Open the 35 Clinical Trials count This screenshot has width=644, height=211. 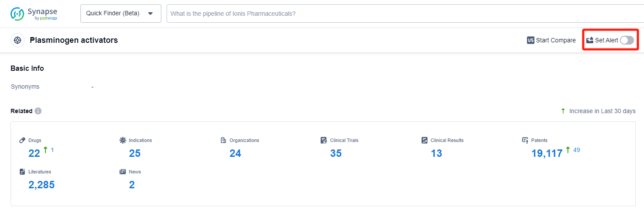click(x=336, y=153)
